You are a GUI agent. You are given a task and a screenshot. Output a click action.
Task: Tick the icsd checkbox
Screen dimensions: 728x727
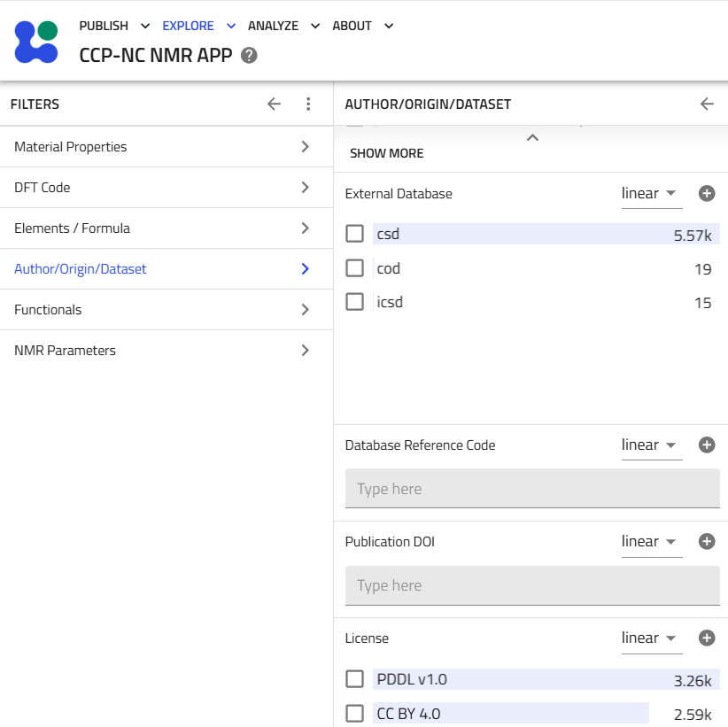pyautogui.click(x=355, y=302)
